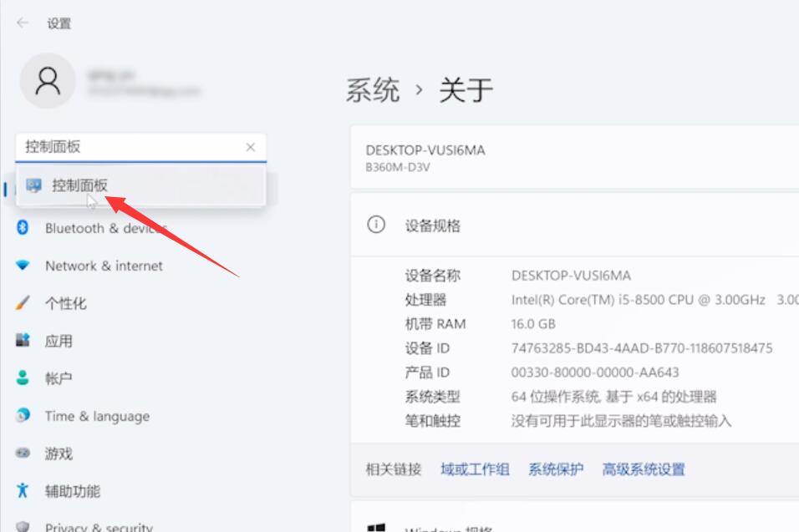The image size is (799, 532).
Task: Click the DESKTOP-VUSI6MA name in the top card
Action: [425, 150]
